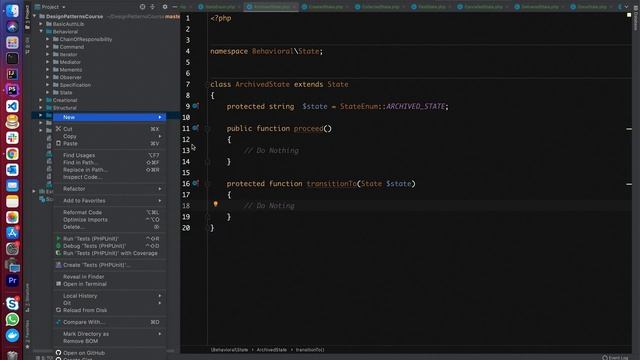Screen dimensions: 640x360
Task: Switch to PhpStorm in the Dock
Action: (x=12, y=90)
